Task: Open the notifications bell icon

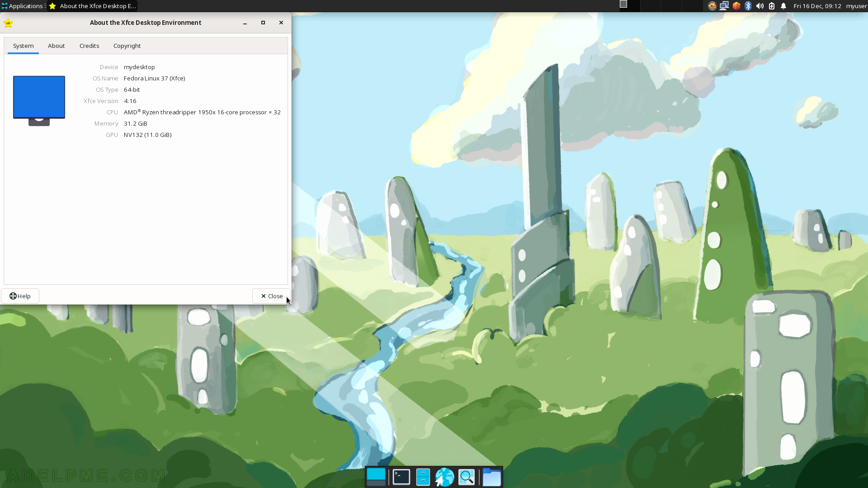Action: click(x=783, y=6)
